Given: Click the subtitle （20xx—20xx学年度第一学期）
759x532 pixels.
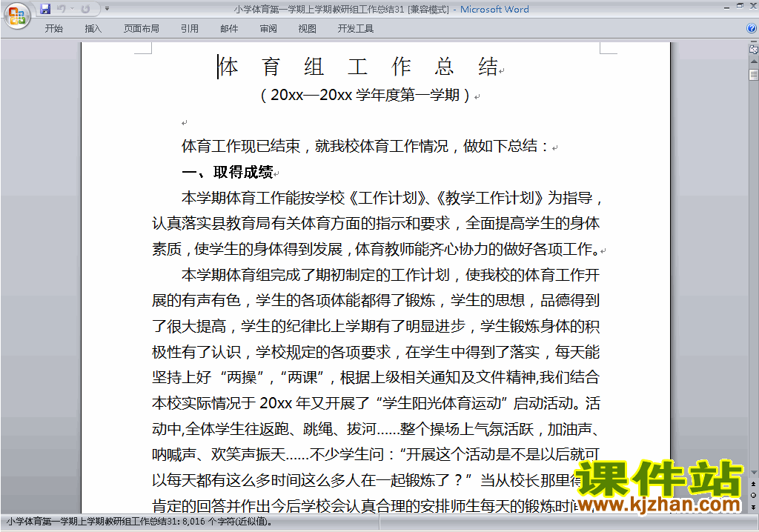Looking at the screenshot, I should pyautogui.click(x=365, y=95).
